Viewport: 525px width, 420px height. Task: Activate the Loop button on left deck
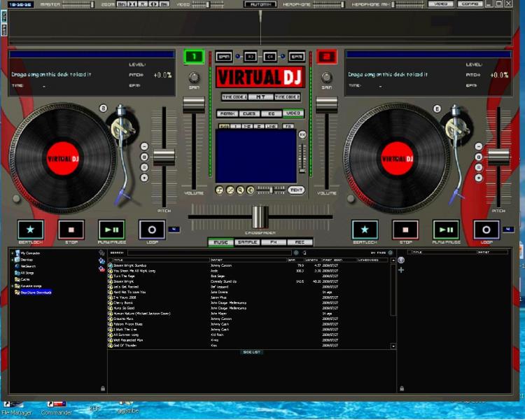tap(152, 230)
